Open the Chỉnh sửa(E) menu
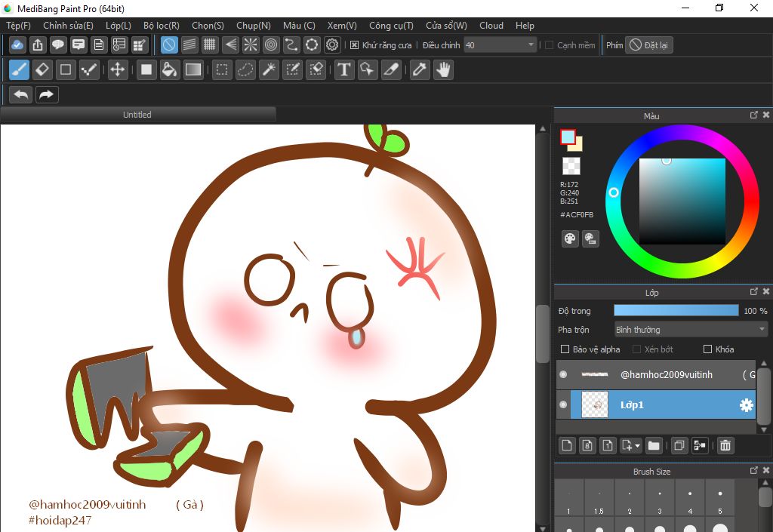The image size is (773, 532). coord(68,26)
